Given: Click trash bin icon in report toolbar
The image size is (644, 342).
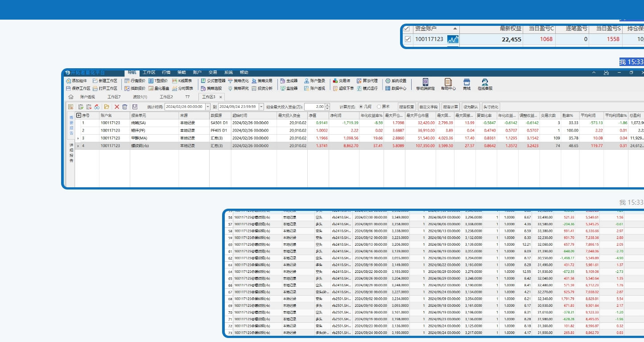Looking at the screenshot, I should pyautogui.click(x=125, y=107).
